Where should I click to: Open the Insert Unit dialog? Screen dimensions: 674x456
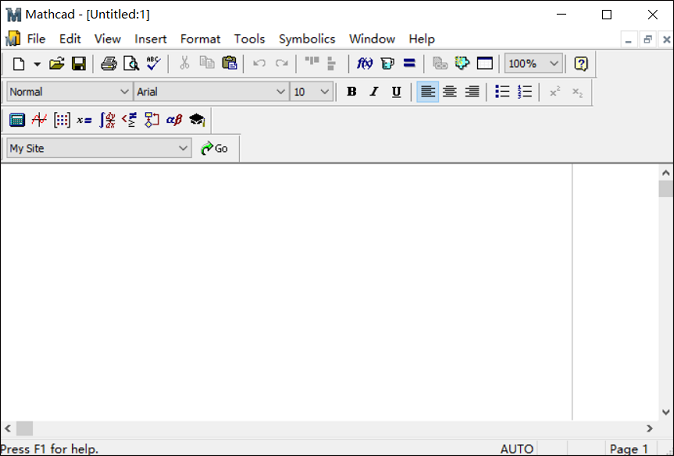pyautogui.click(x=387, y=63)
